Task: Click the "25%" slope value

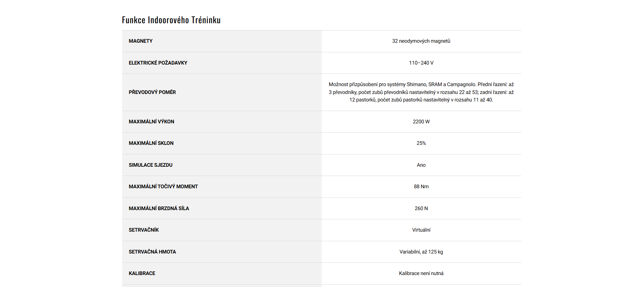Action: [421, 143]
